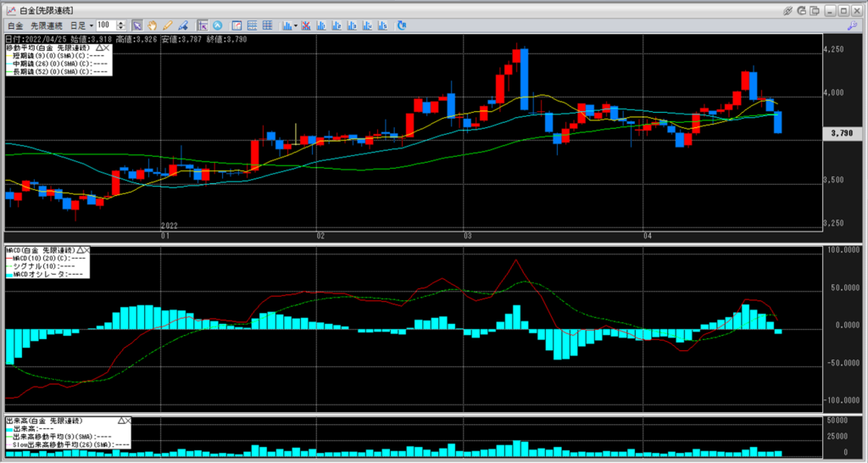868x463 pixels.
Task: Close the MACD indicator legend
Action: coord(87,250)
